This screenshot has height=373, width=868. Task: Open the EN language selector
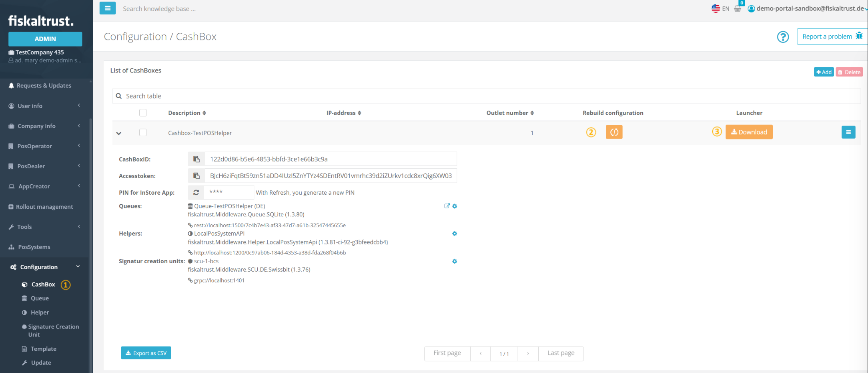coord(720,8)
